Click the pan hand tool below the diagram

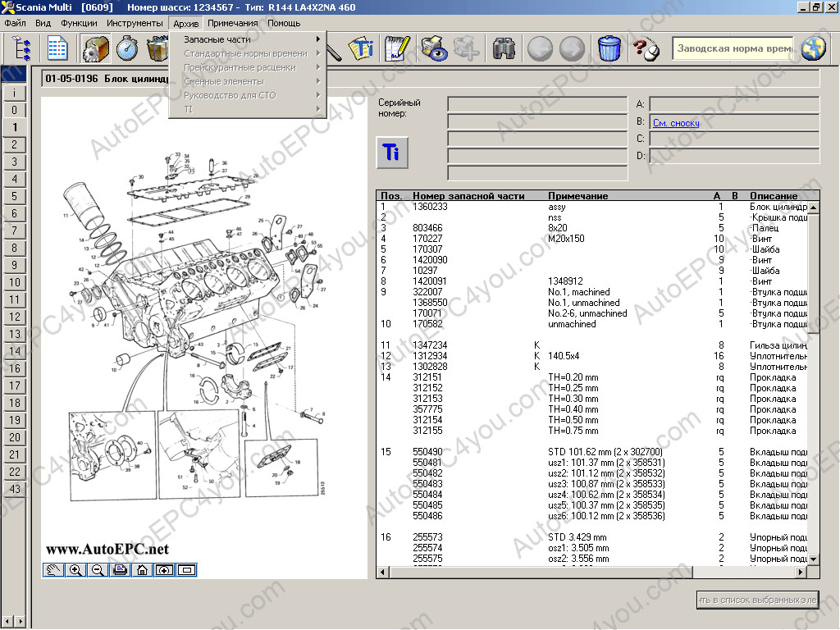coord(53,570)
